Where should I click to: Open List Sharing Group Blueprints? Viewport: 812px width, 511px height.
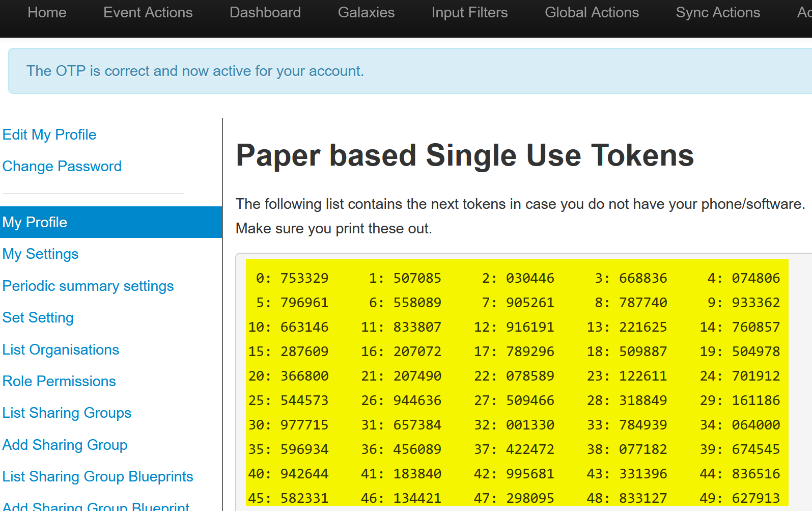point(98,476)
